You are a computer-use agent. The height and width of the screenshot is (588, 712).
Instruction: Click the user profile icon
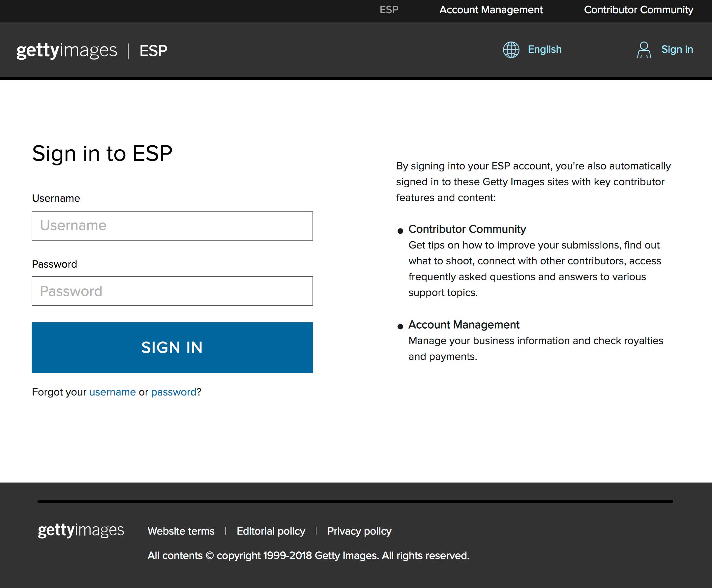click(643, 50)
